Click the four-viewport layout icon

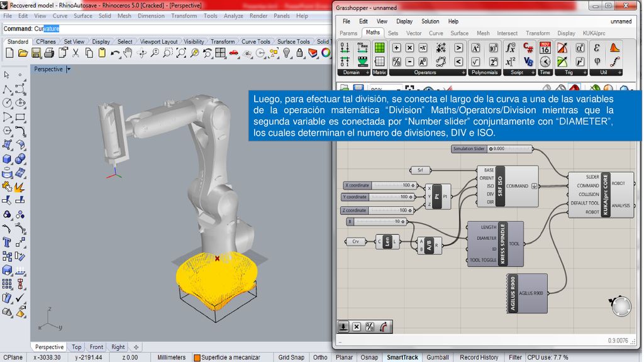(x=221, y=53)
